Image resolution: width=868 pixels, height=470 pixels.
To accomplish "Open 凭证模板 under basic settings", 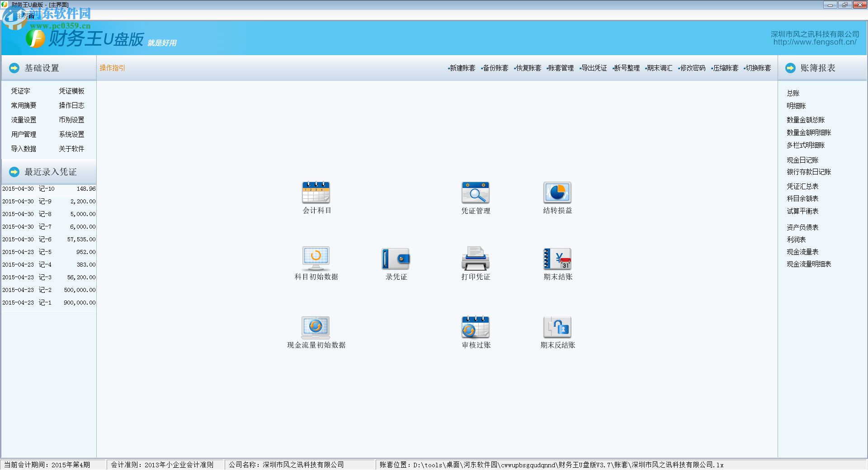I will point(71,91).
